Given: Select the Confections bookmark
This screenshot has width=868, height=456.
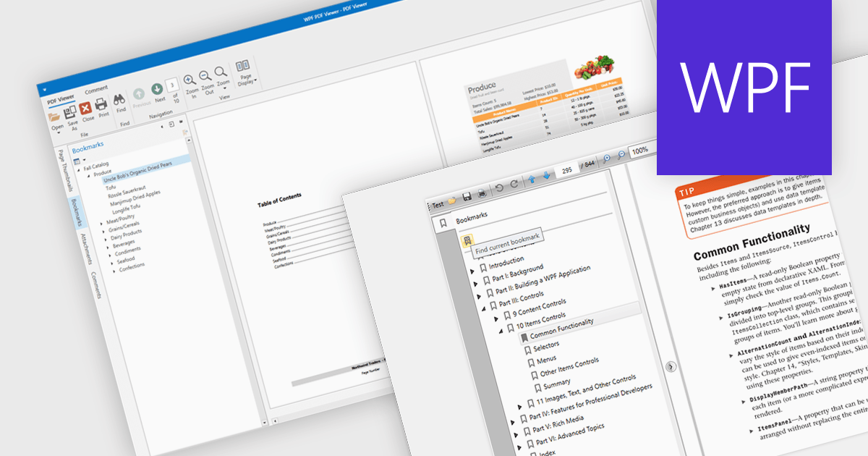Looking at the screenshot, I should (x=133, y=267).
